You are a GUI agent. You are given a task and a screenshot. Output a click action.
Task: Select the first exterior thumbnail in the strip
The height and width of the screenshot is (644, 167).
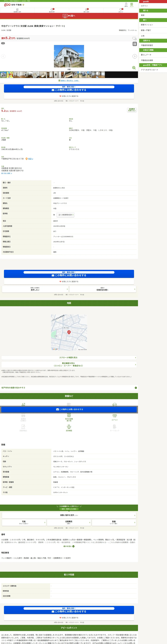(x=3, y=75)
